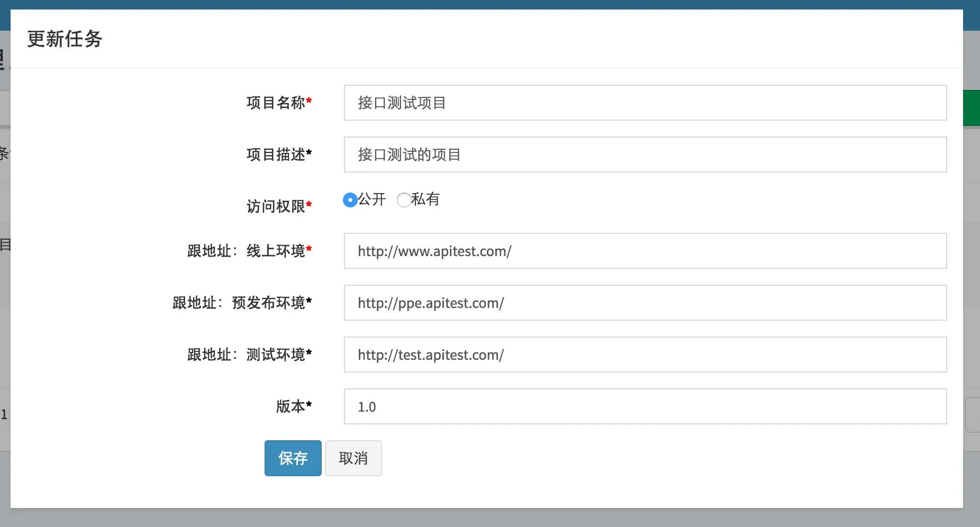Click the 更新任务 dialog title

click(x=64, y=39)
